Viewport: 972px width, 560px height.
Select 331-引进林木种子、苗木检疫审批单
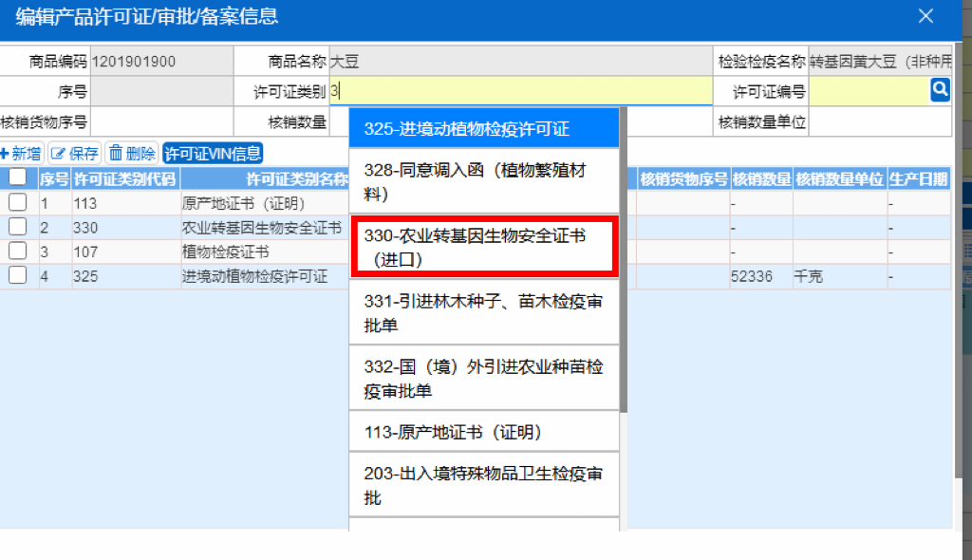point(484,314)
